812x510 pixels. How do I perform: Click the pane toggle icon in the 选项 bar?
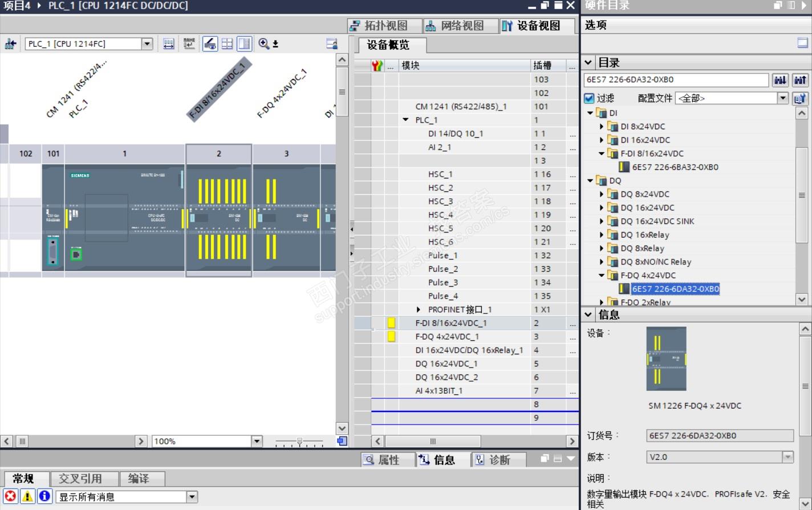(x=802, y=43)
